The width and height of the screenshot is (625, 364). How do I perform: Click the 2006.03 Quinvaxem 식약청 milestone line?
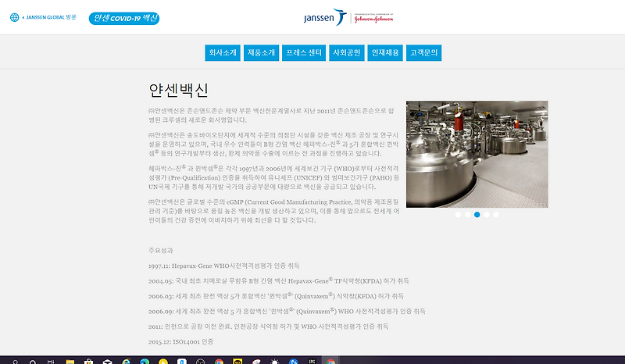click(x=276, y=296)
